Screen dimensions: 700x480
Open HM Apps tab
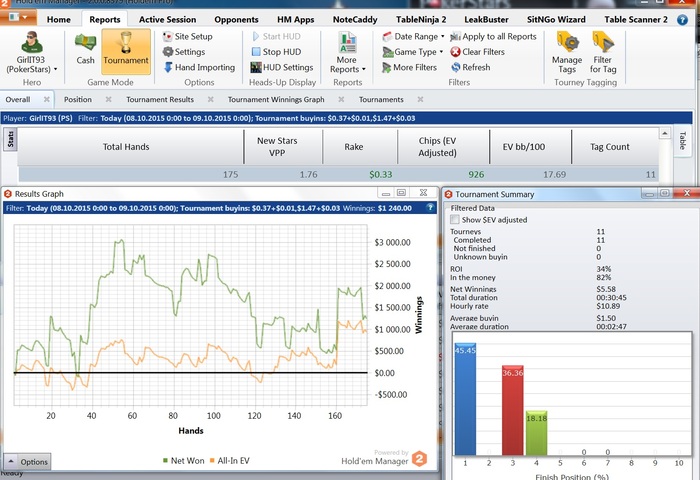tap(296, 20)
